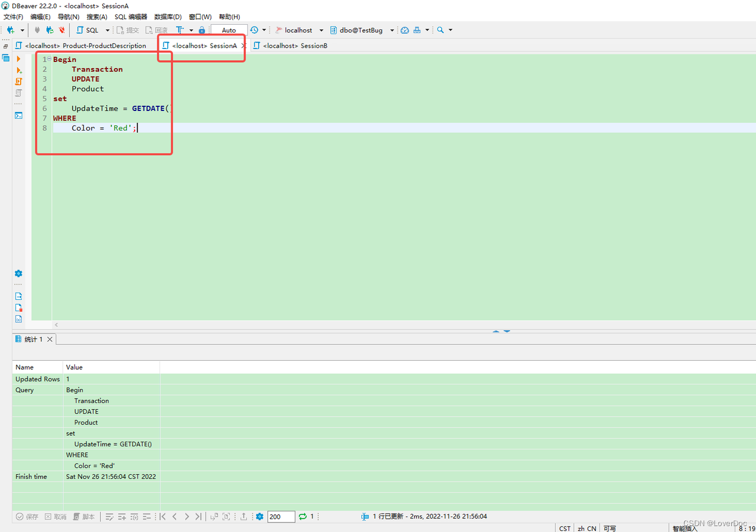756x532 pixels.
Task: Click the document icon with red mark in gutter
Action: (18, 308)
